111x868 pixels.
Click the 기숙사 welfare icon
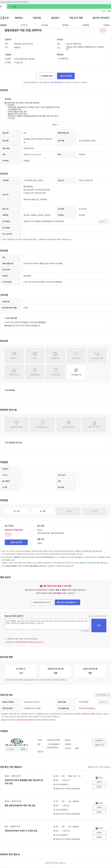pos(35,355)
